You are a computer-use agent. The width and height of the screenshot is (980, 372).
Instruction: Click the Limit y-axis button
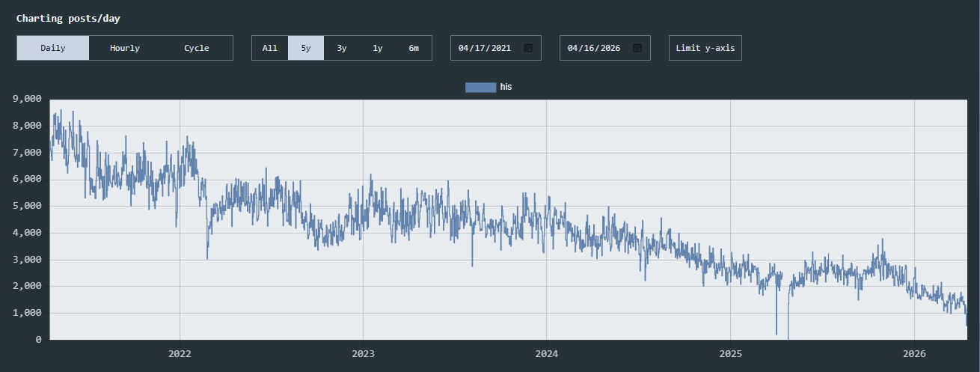coord(705,48)
